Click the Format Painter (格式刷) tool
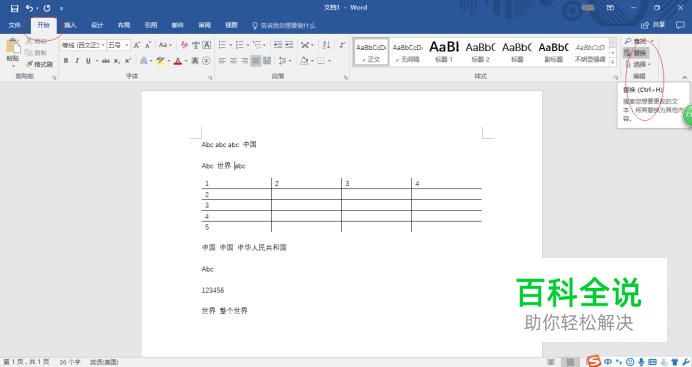The height and width of the screenshot is (367, 692). click(x=39, y=64)
